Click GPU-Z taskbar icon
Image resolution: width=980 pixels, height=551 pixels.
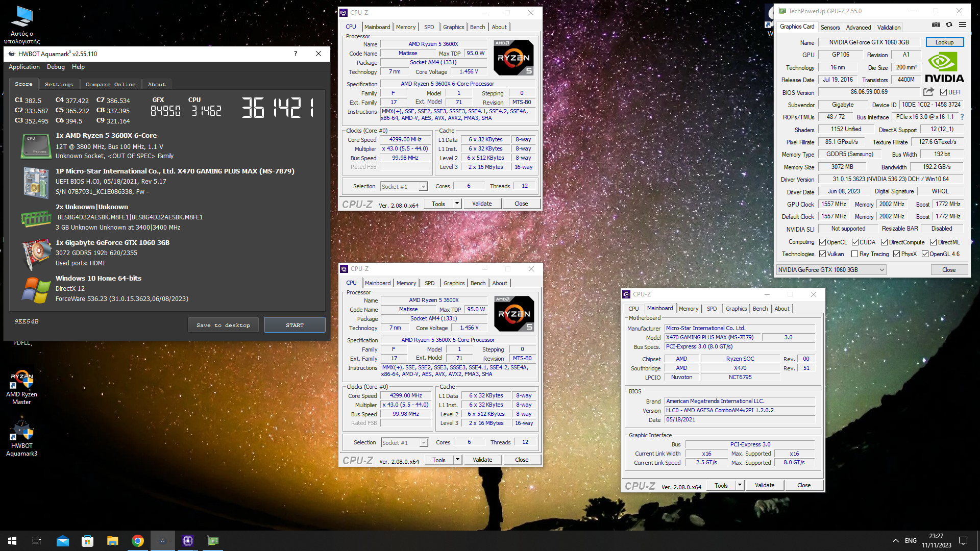pyautogui.click(x=213, y=541)
